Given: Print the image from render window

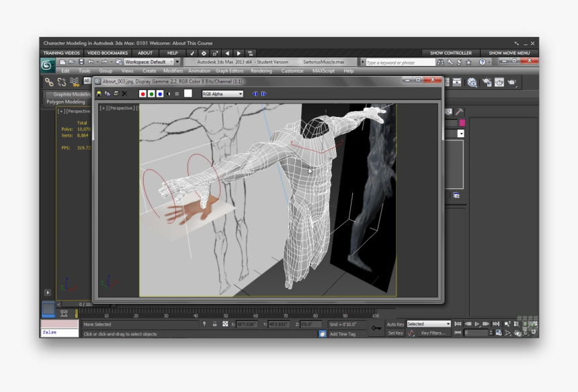Looking at the screenshot, I should point(116,93).
